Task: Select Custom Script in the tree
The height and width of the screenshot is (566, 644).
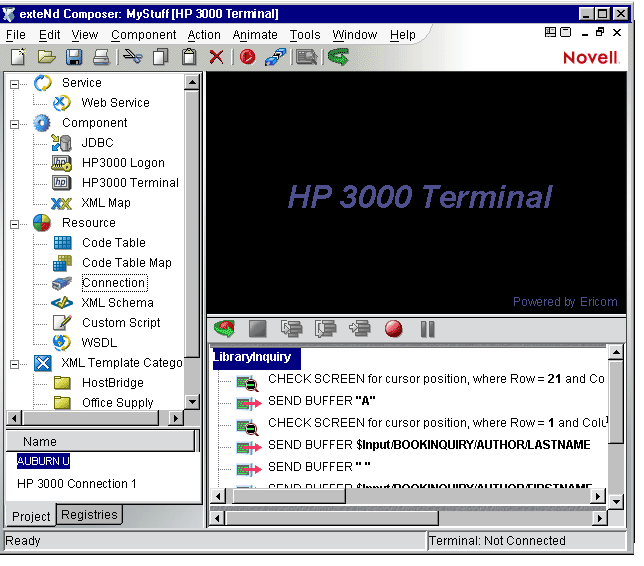Action: tap(121, 323)
